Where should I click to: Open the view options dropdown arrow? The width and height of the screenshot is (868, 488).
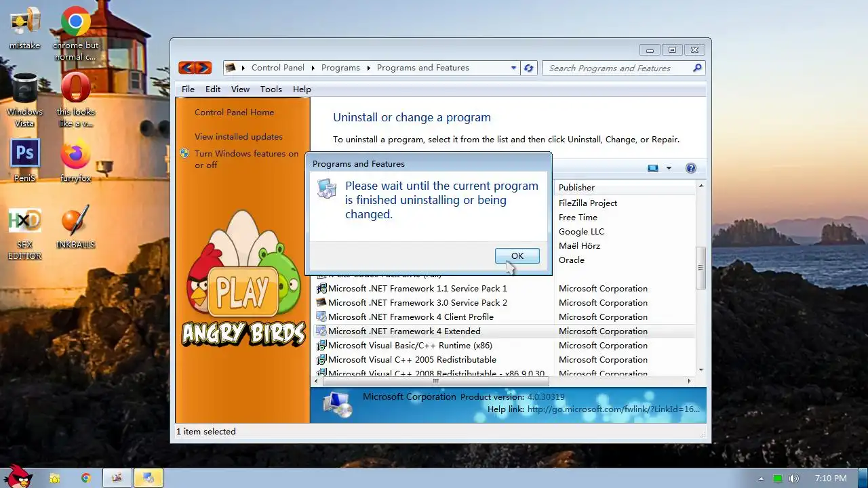coord(669,168)
